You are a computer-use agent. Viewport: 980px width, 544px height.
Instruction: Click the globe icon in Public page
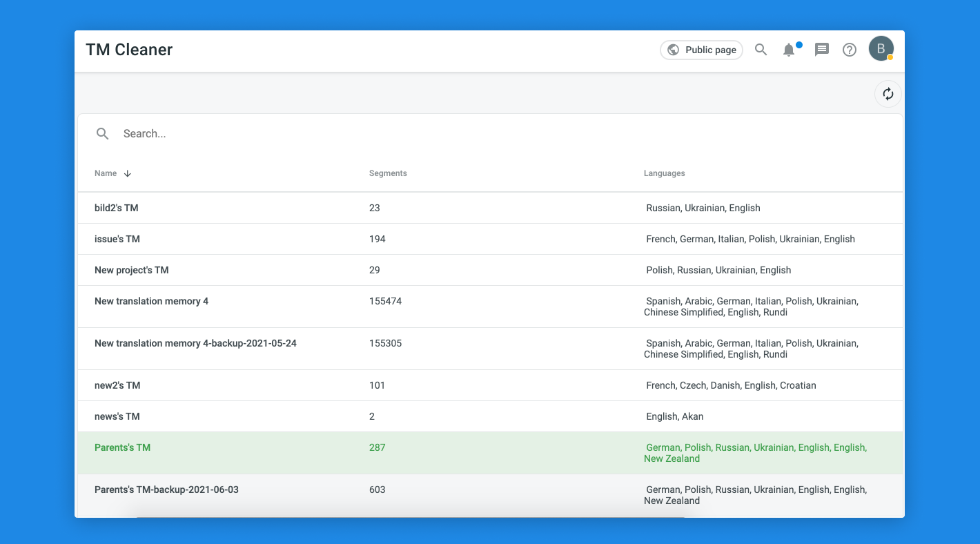click(x=673, y=50)
